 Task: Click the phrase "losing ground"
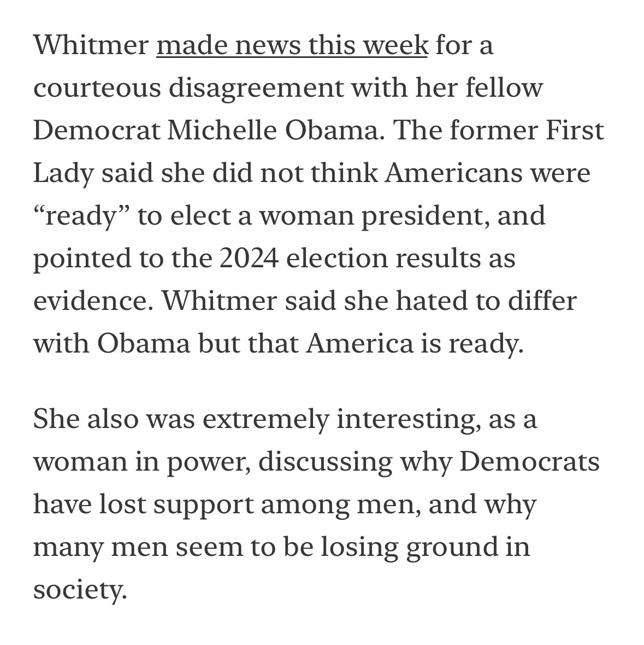tap(400, 547)
